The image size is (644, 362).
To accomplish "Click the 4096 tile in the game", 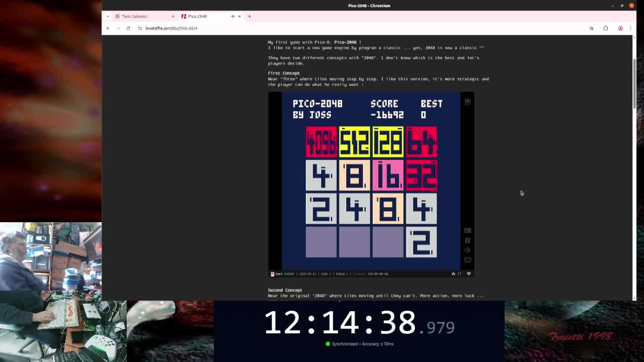I will pyautogui.click(x=321, y=142).
